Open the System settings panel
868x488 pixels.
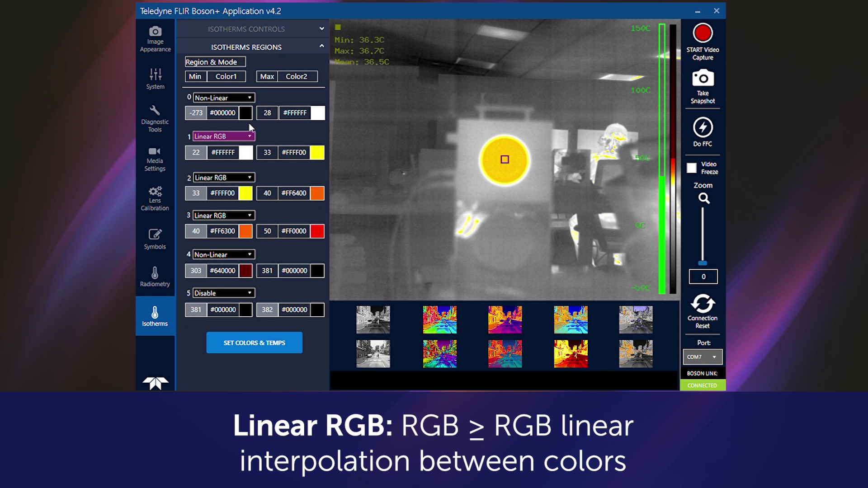(155, 79)
